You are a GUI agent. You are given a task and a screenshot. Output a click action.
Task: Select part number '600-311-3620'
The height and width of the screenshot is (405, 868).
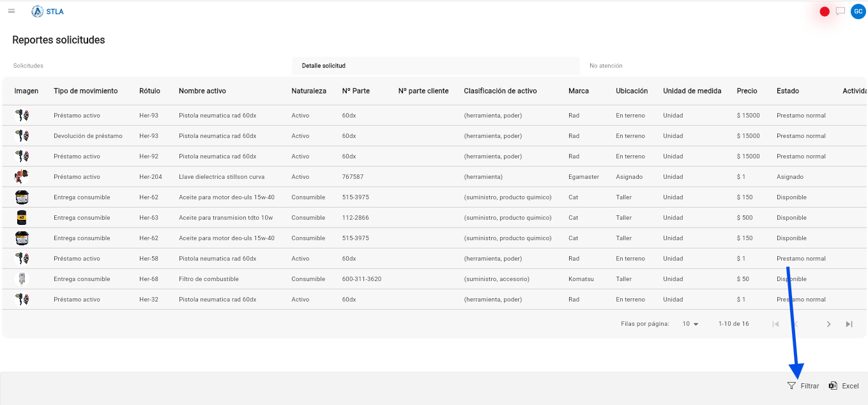coord(362,279)
